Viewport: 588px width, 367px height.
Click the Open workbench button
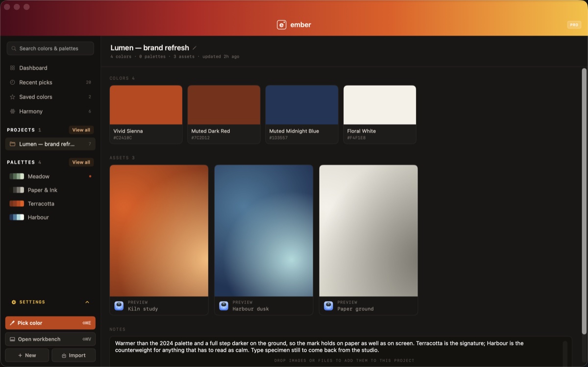coord(50,339)
